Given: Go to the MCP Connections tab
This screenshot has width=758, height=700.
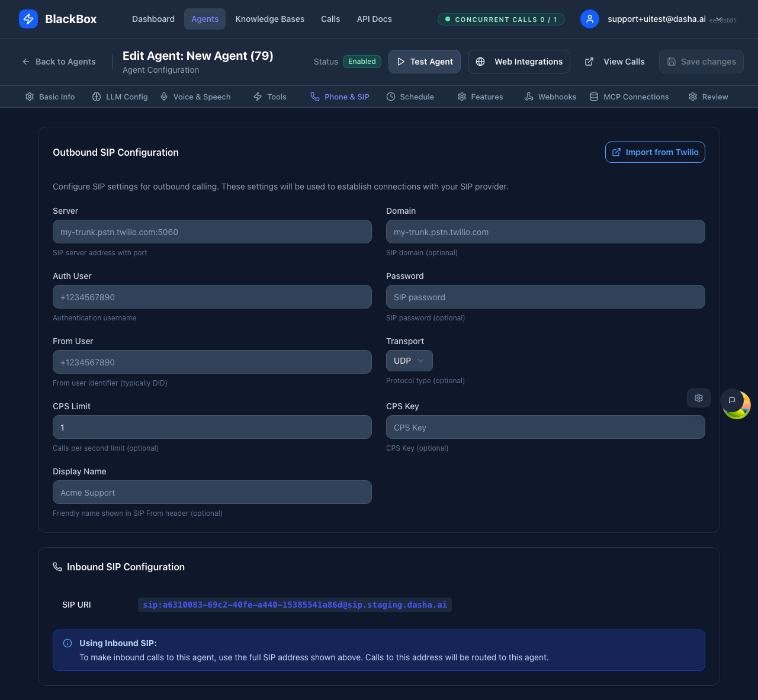Looking at the screenshot, I should (629, 97).
